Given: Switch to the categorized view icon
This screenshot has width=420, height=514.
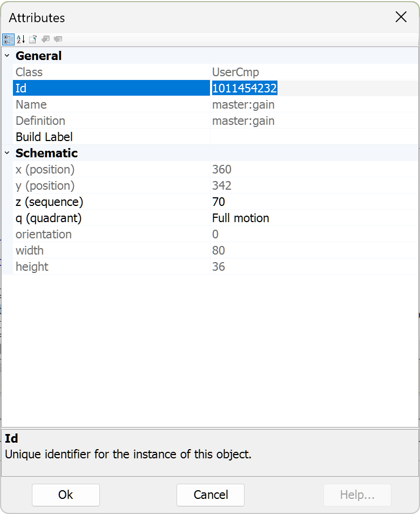Looking at the screenshot, I should (8, 39).
